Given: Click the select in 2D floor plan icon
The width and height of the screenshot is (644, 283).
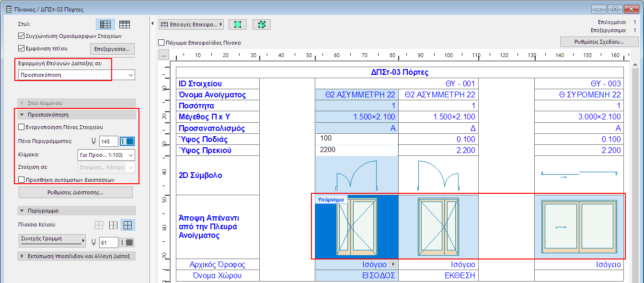Looking at the screenshot, I should 238,24.
